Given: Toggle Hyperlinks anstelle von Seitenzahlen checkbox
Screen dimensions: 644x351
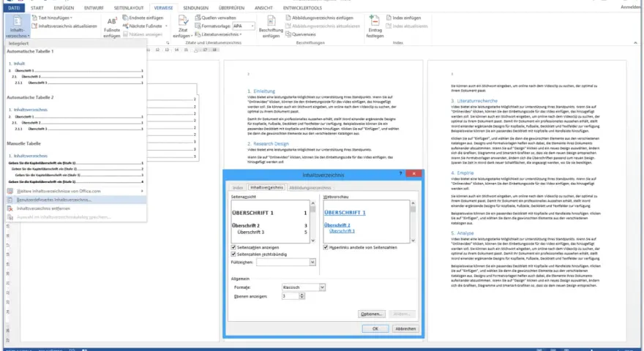Looking at the screenshot, I should tap(326, 248).
